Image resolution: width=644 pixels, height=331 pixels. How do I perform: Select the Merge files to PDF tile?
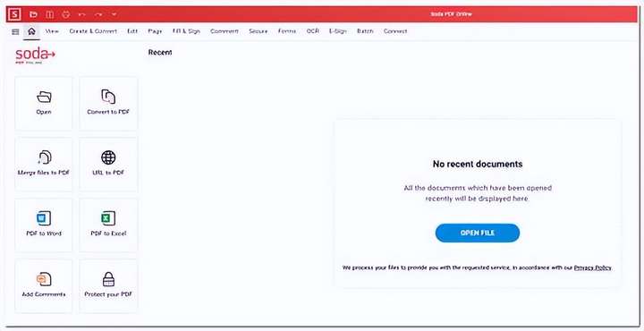coord(44,165)
